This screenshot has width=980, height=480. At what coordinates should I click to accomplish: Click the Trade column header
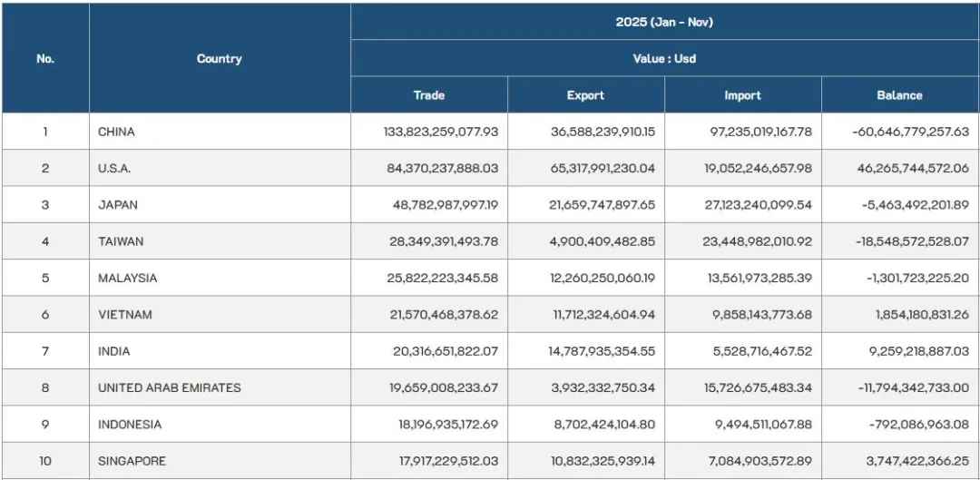pyautogui.click(x=429, y=95)
